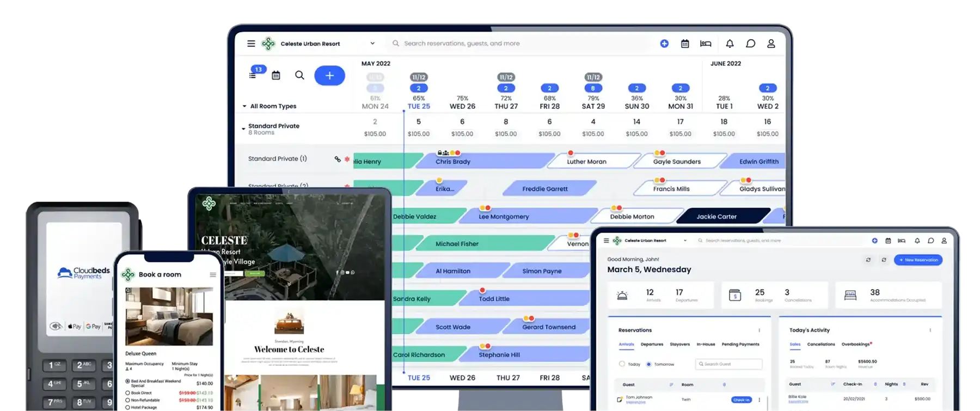Open hamburger menu in calendar monitor screen
The height and width of the screenshot is (411, 980).
tap(251, 44)
